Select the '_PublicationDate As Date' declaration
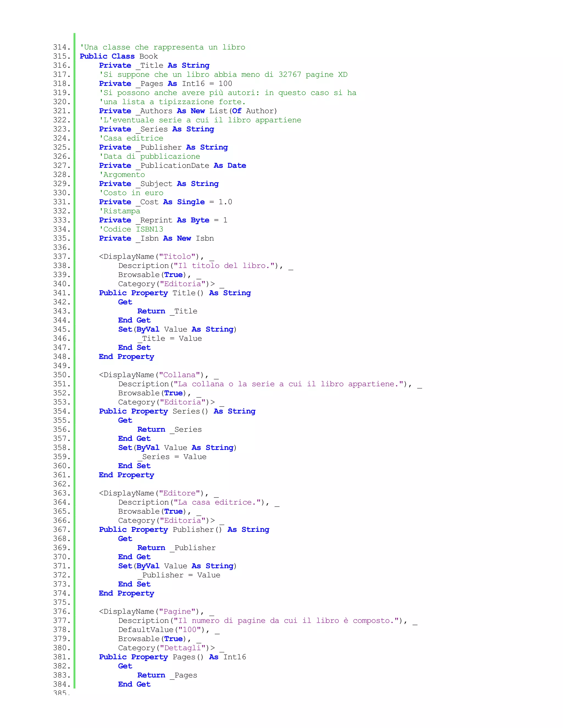563x728 pixels. [x=191, y=166]
